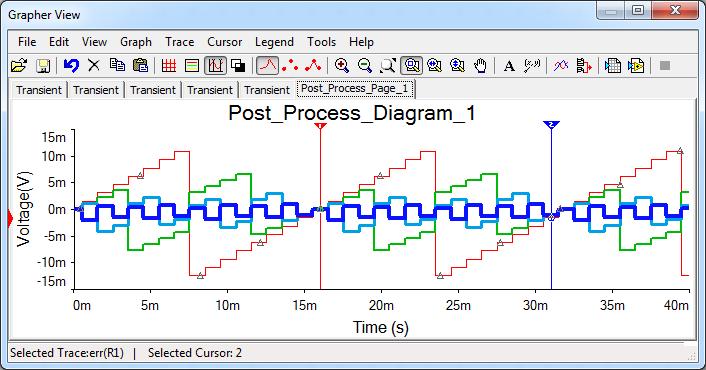The height and width of the screenshot is (370, 706).
Task: Open the Legend menu
Action: coord(274,42)
